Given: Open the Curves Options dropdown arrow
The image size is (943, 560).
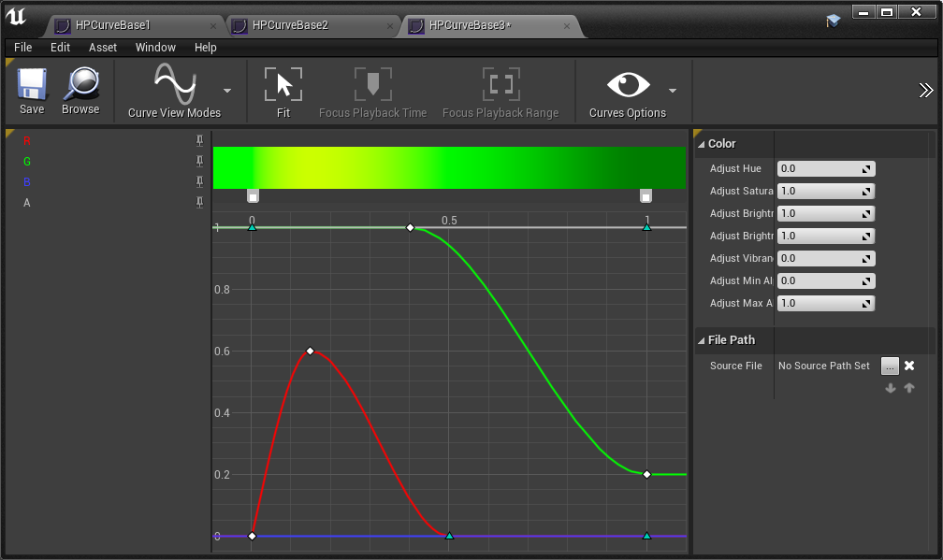Looking at the screenshot, I should [673, 91].
